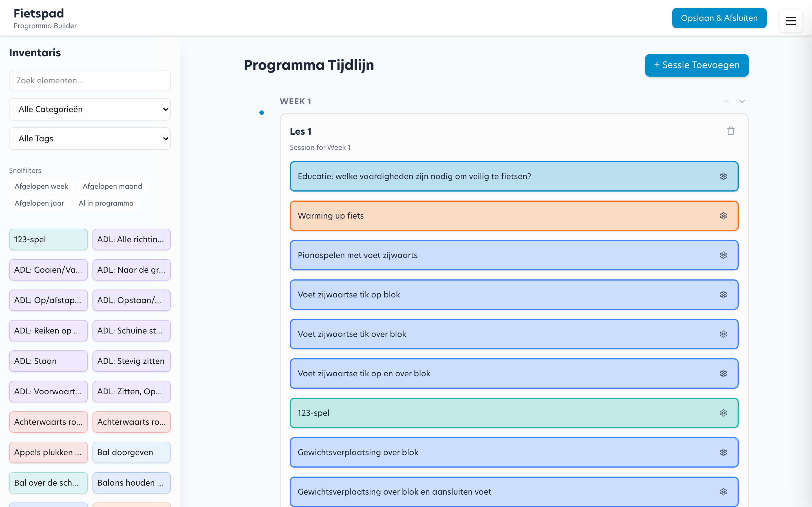Open settings for the 123-spel timeline item
This screenshot has width=812, height=507.
(x=723, y=413)
